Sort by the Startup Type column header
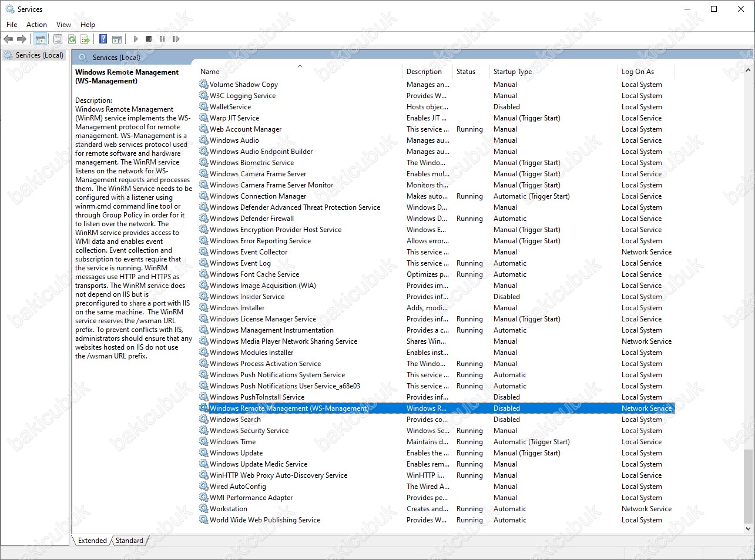This screenshot has width=755, height=560. (554, 72)
